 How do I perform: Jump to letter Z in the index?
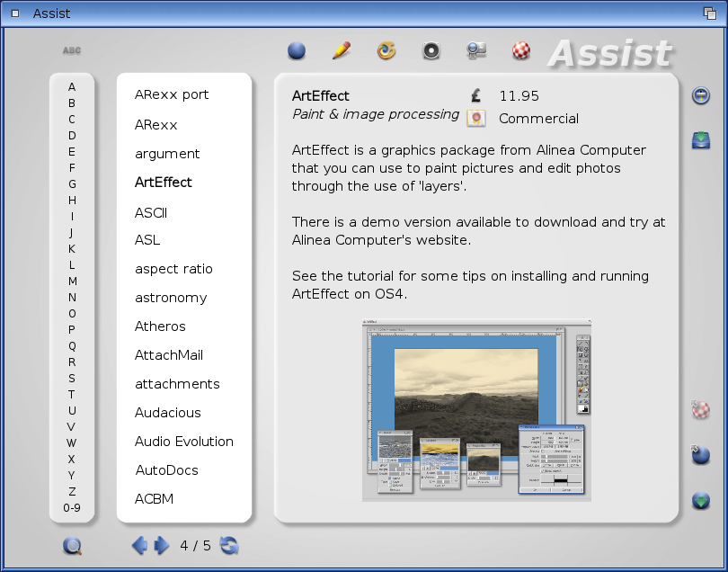pos(72,492)
